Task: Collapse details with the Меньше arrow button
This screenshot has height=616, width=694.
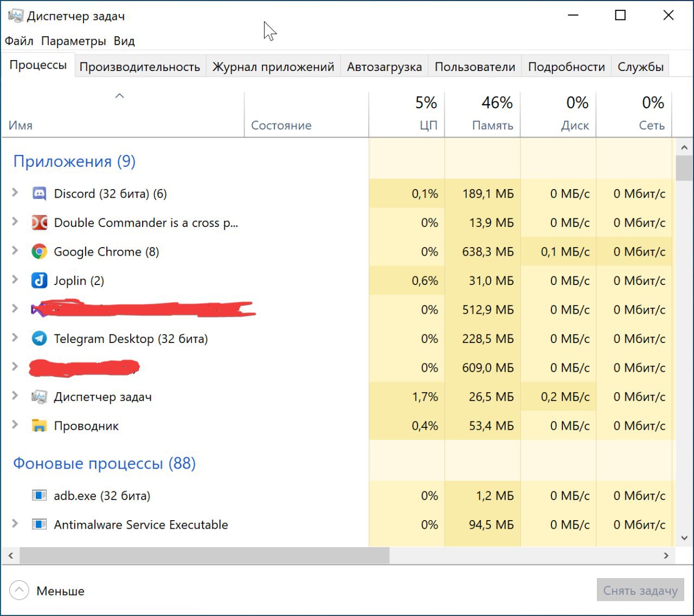Action: [x=19, y=591]
